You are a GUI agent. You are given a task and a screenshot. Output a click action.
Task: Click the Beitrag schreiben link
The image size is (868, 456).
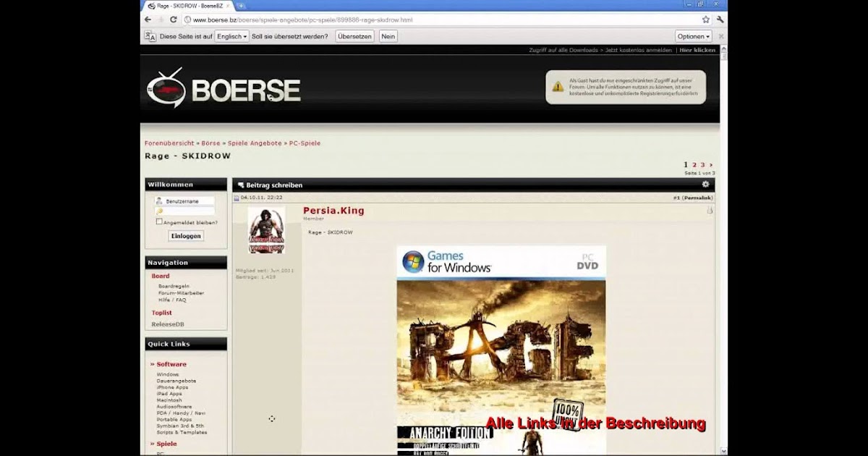[274, 185]
